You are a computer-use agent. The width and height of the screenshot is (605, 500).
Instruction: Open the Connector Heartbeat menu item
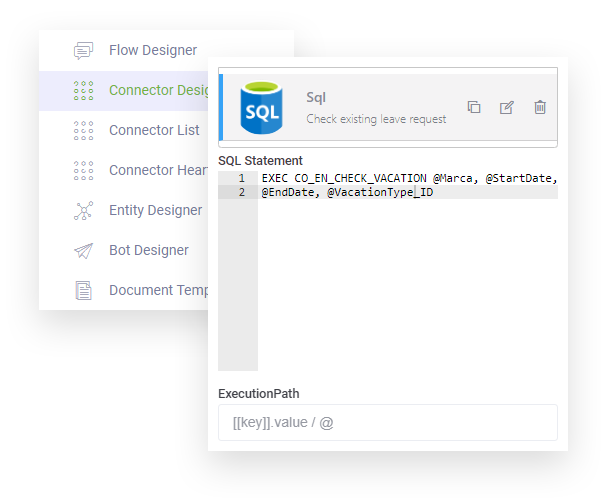pyautogui.click(x=123, y=171)
